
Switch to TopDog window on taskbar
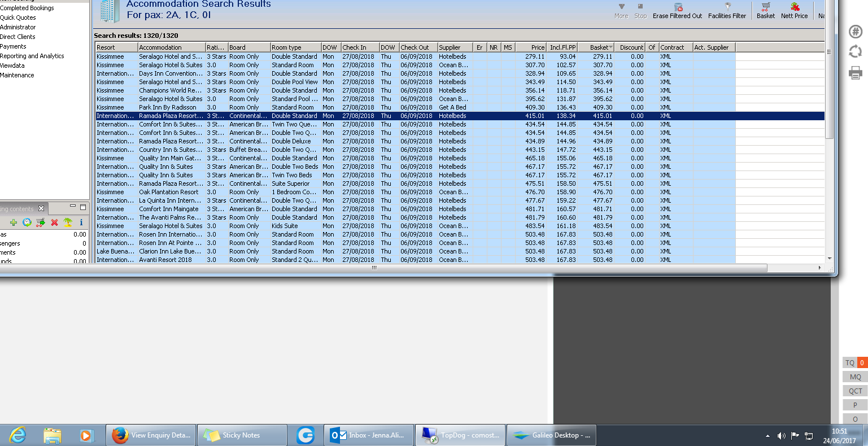pos(461,435)
